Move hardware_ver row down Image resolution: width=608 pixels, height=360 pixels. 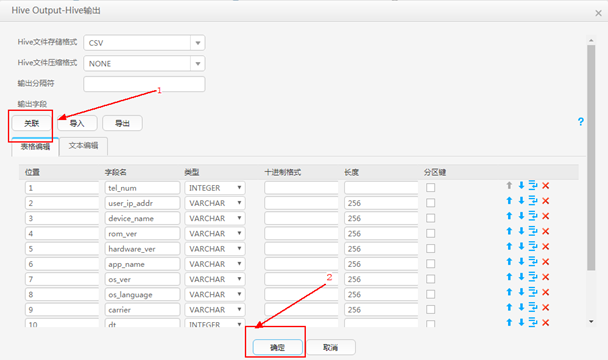coord(522,246)
